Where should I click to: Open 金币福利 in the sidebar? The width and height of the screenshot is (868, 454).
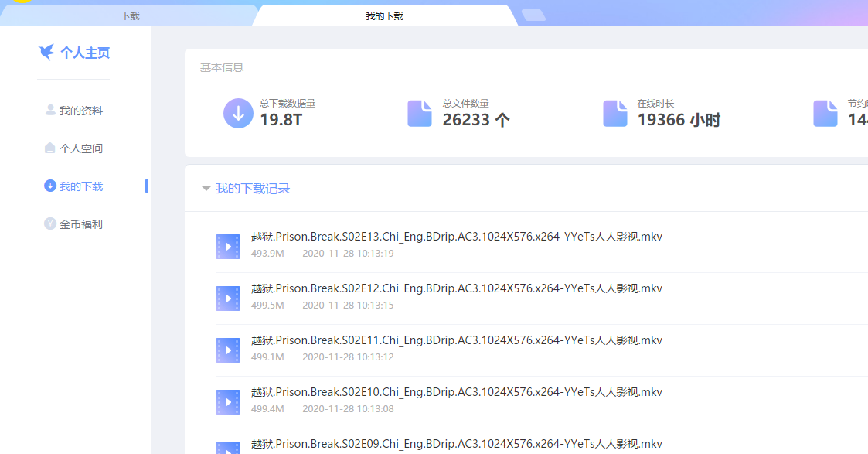[80, 224]
